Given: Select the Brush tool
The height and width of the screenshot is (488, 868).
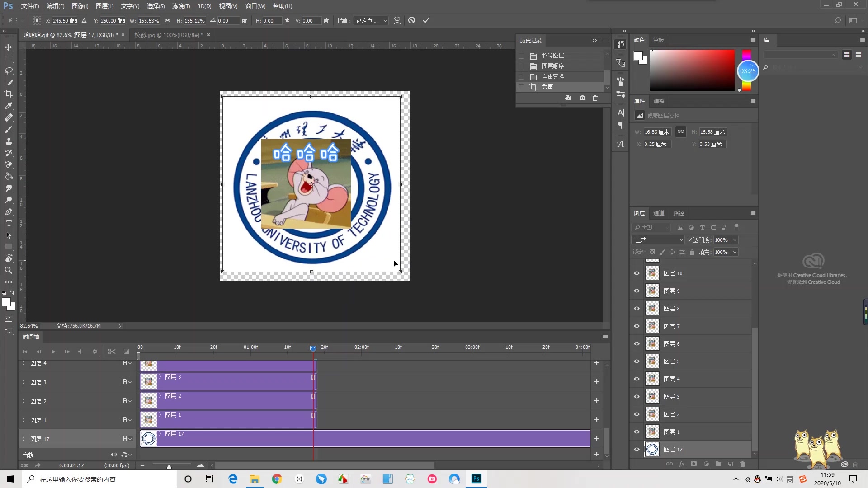Looking at the screenshot, I should point(9,129).
